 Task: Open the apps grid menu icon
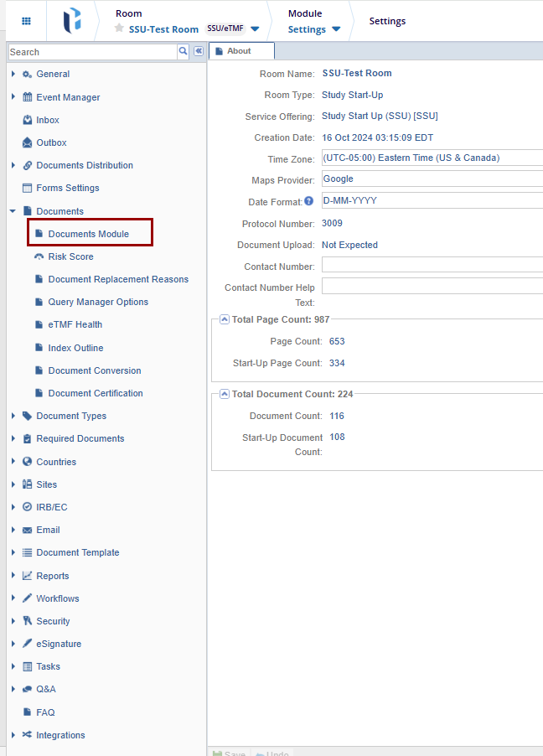26,21
